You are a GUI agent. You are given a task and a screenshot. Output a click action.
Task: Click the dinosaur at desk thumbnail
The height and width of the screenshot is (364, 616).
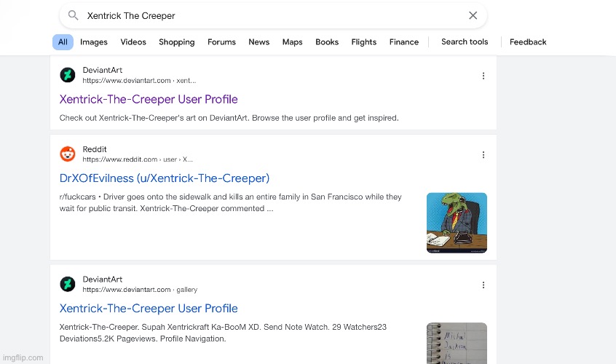tap(457, 223)
